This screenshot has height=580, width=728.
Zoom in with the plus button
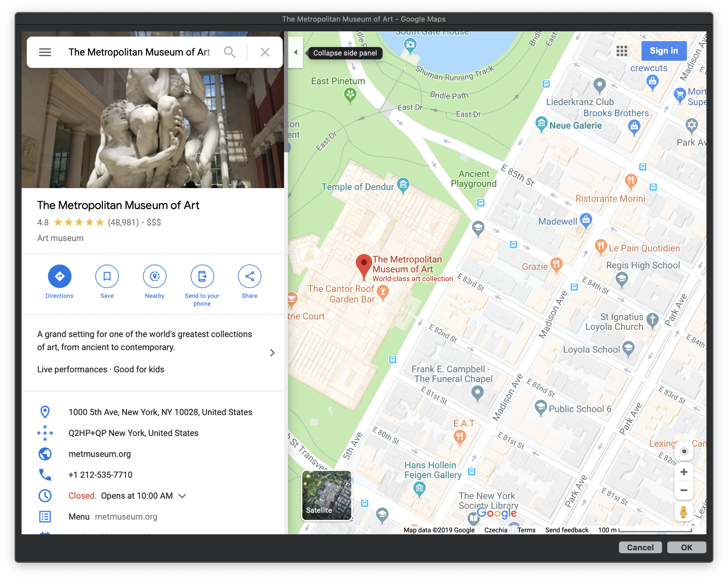(684, 472)
